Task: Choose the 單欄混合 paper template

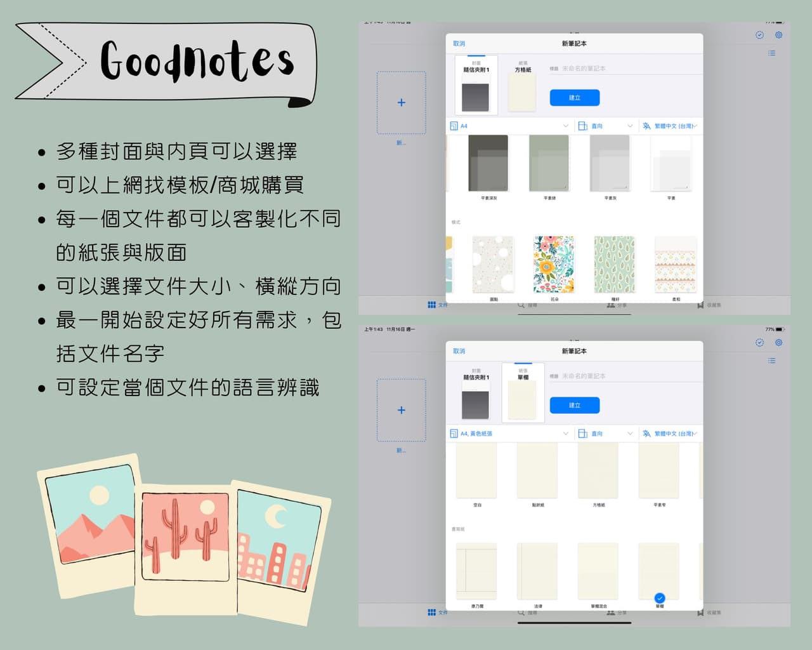Action: (x=598, y=571)
